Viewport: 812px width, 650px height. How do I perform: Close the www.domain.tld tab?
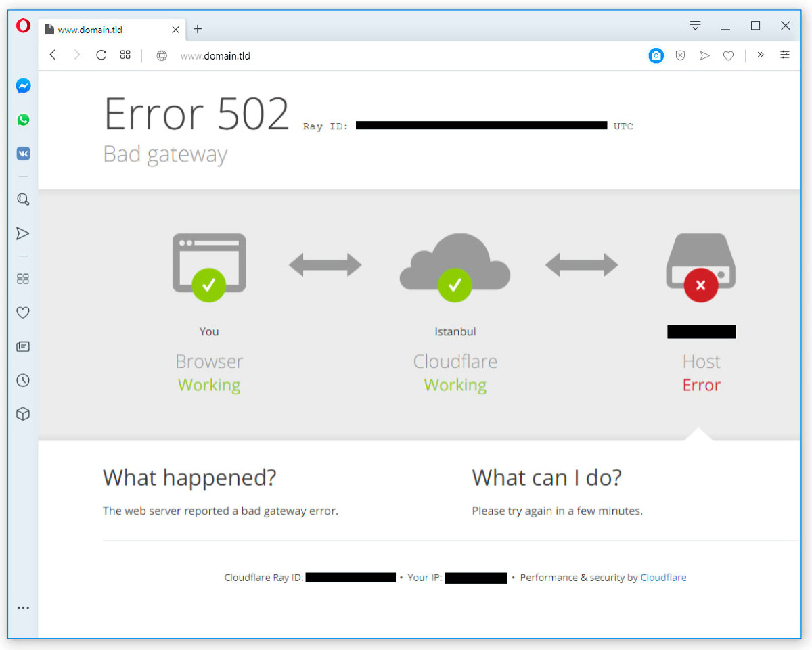(175, 30)
